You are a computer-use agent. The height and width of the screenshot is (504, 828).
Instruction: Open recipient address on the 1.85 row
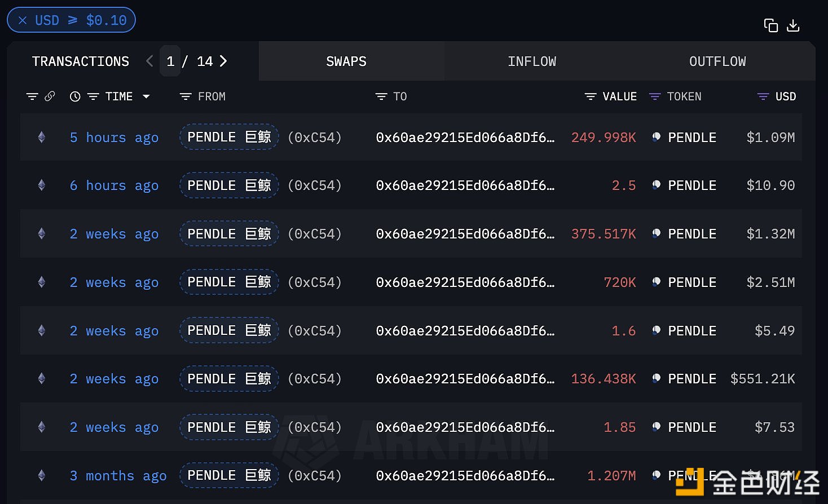point(465,427)
